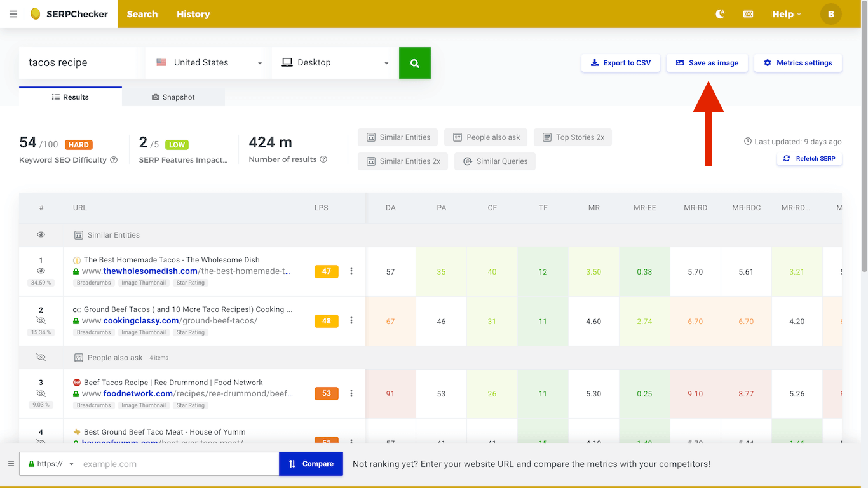This screenshot has height=488, width=868.
Task: Click the Best Ground Beef Taco Meat title
Action: tap(165, 432)
